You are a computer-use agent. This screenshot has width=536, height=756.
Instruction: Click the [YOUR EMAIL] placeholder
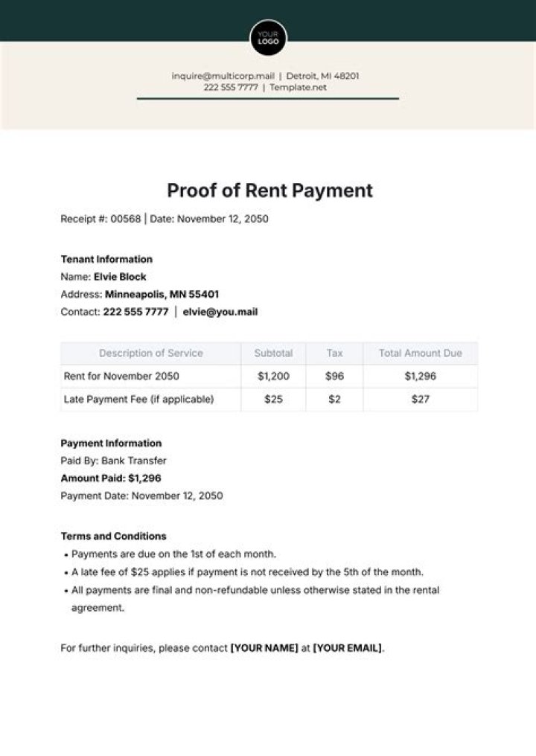click(x=347, y=648)
